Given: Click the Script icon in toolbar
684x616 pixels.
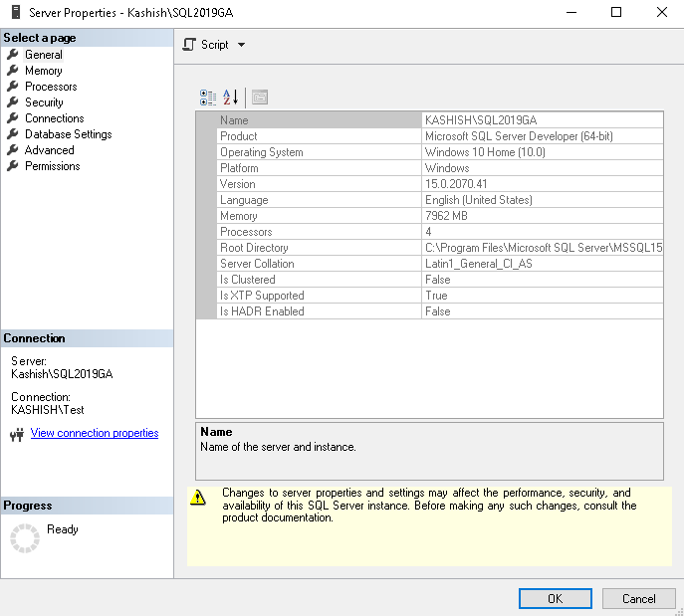Looking at the screenshot, I should 190,45.
